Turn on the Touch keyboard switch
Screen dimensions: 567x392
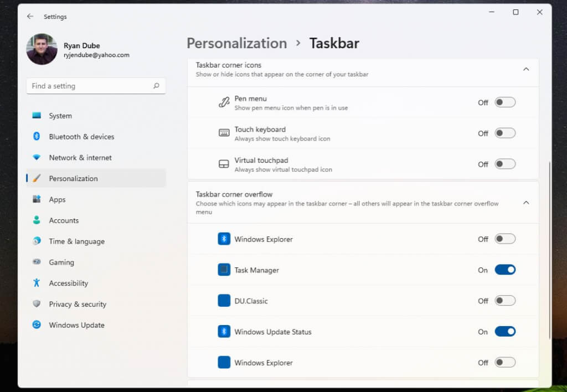[505, 133]
